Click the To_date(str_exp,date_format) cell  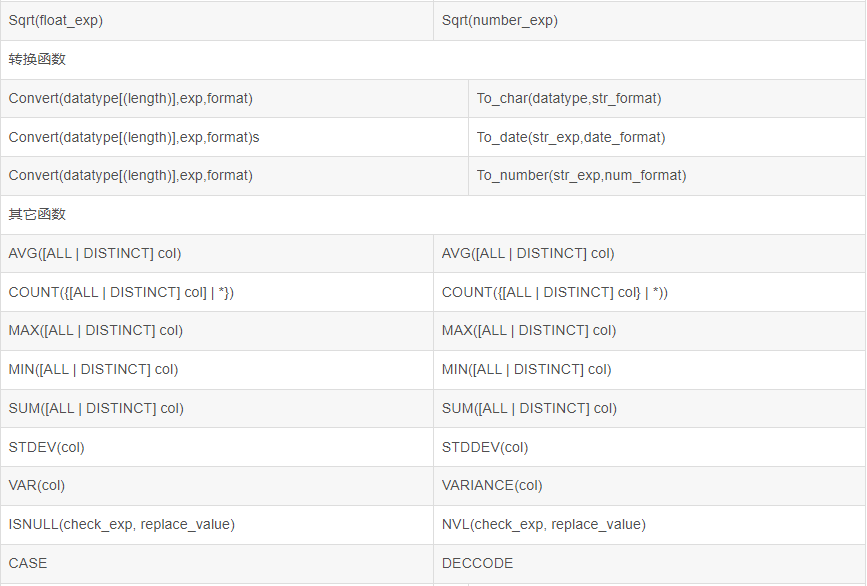pyautogui.click(x=570, y=137)
